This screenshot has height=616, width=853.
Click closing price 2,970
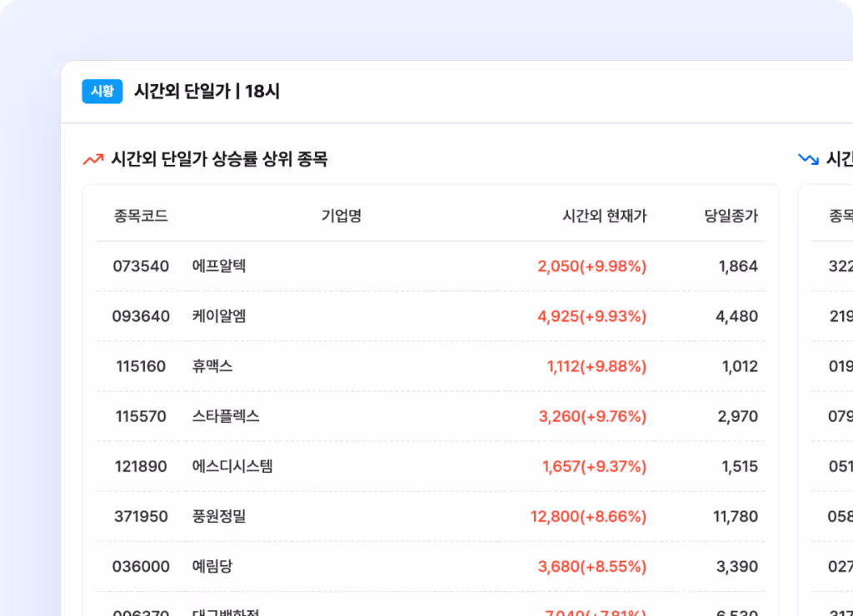(x=738, y=416)
